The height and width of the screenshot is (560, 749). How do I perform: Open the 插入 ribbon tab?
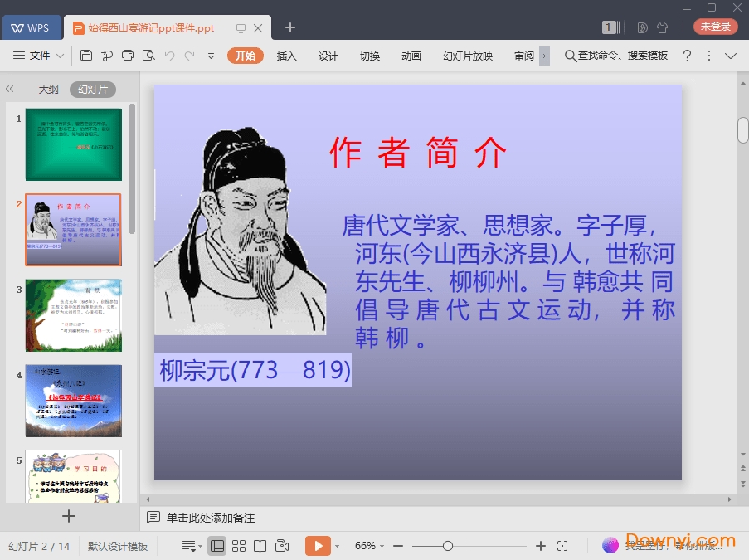click(286, 56)
